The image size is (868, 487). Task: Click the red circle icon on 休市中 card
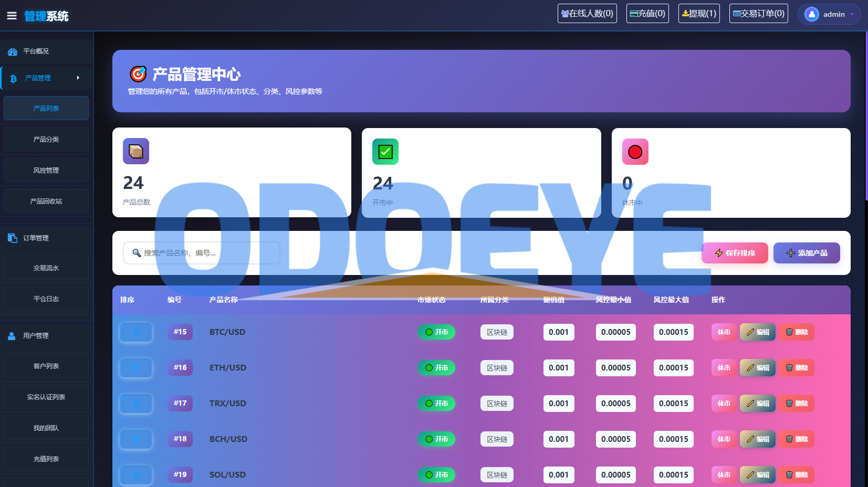(x=635, y=152)
